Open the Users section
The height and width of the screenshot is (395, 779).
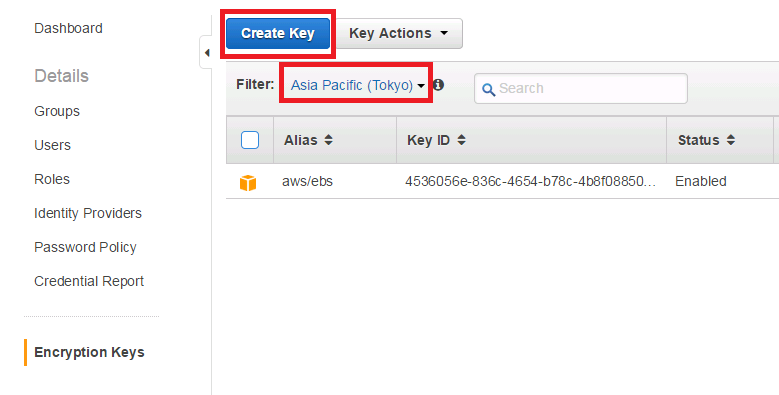point(52,145)
